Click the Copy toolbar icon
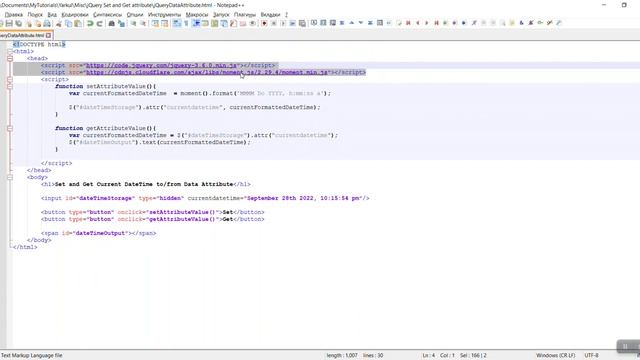640x360 pixels. [68, 23]
